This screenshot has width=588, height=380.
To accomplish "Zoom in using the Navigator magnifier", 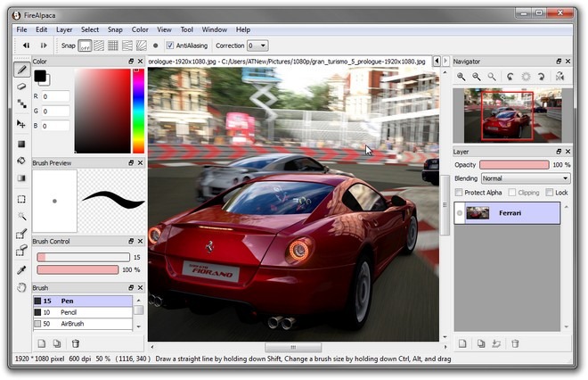I will pos(461,78).
